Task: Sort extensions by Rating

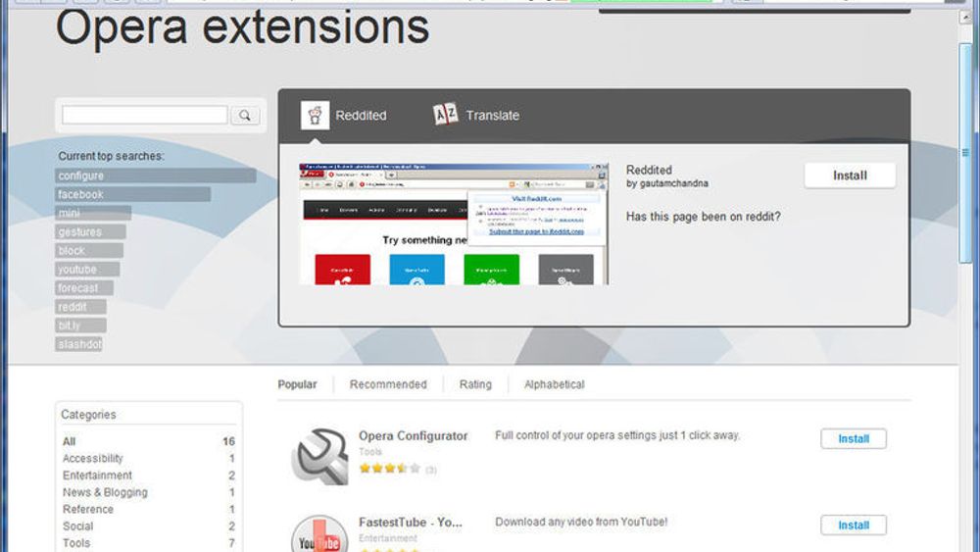Action: coord(475,384)
